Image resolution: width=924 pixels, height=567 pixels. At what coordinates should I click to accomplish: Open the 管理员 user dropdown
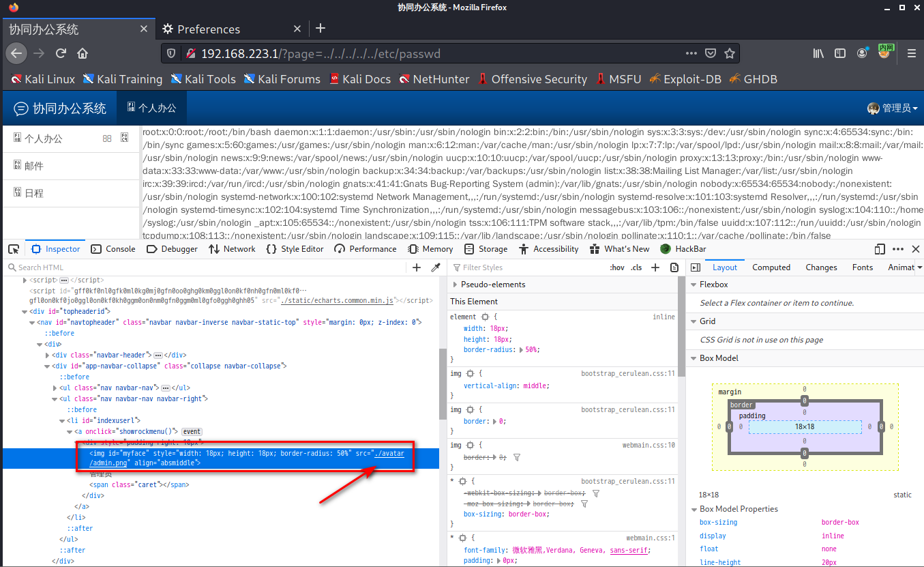click(892, 108)
